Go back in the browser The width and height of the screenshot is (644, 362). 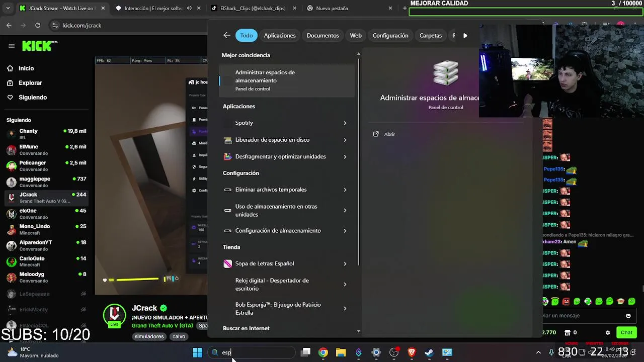click(9, 25)
